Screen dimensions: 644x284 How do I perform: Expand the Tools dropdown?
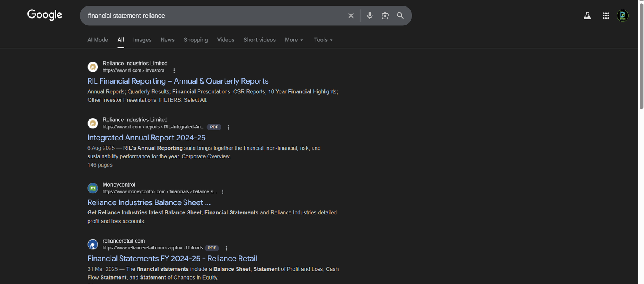click(x=324, y=40)
